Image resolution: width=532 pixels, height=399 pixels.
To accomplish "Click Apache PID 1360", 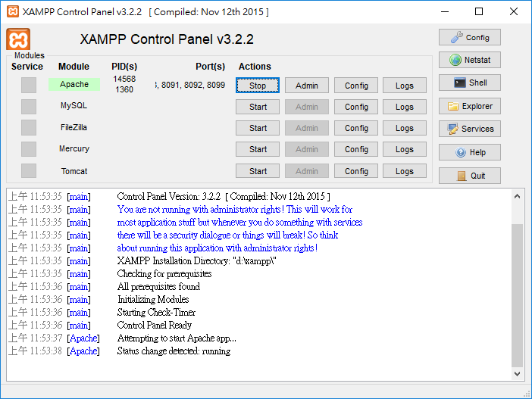I will (x=124, y=89).
